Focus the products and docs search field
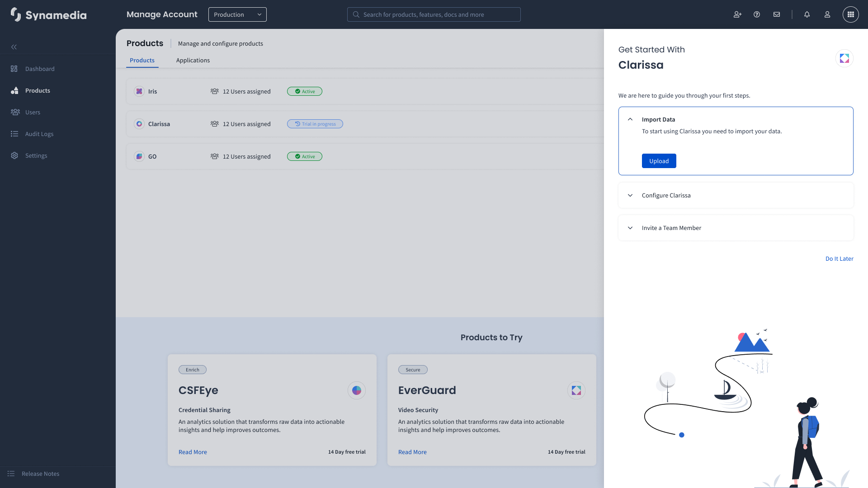The height and width of the screenshot is (488, 868). [x=434, y=14]
